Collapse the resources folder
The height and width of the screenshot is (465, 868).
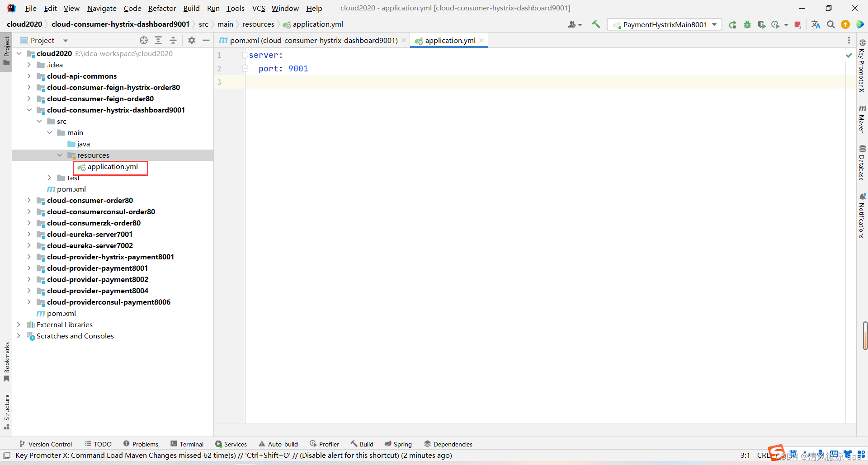60,155
